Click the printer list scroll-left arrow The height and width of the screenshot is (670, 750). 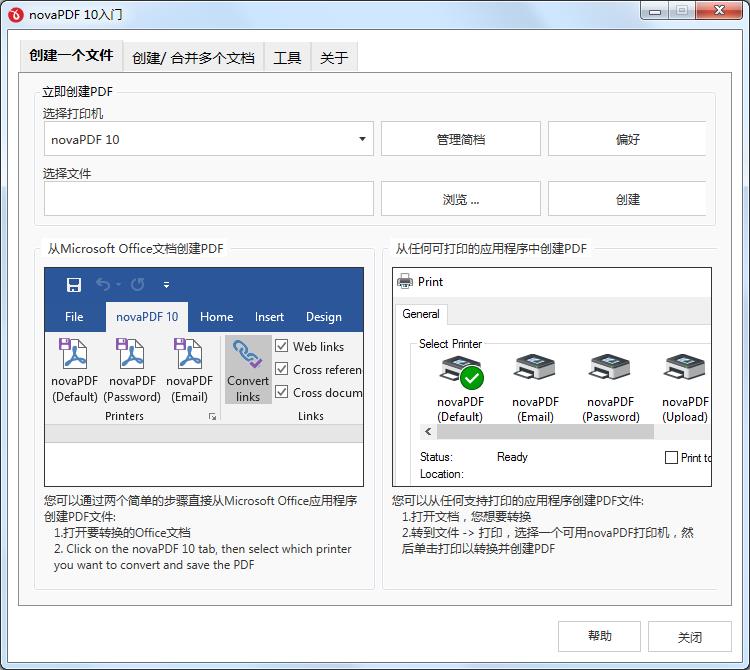[x=428, y=432]
